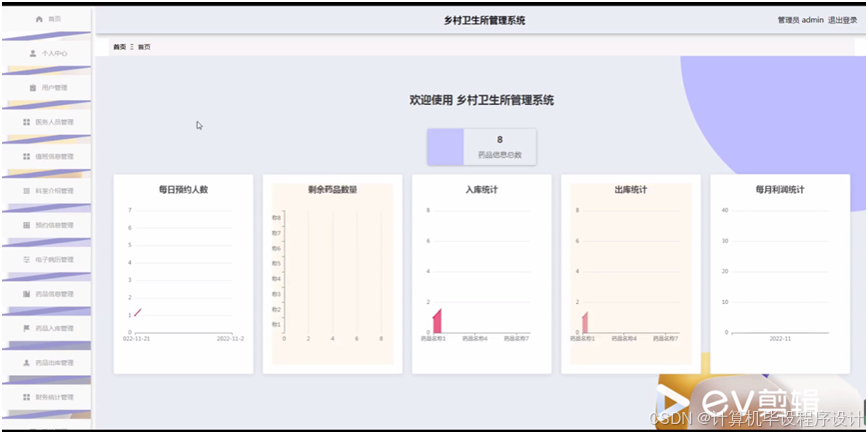
Task: Click the 欢迎使用 乡村卫生所管理系统 welcome heading
Action: pos(481,100)
